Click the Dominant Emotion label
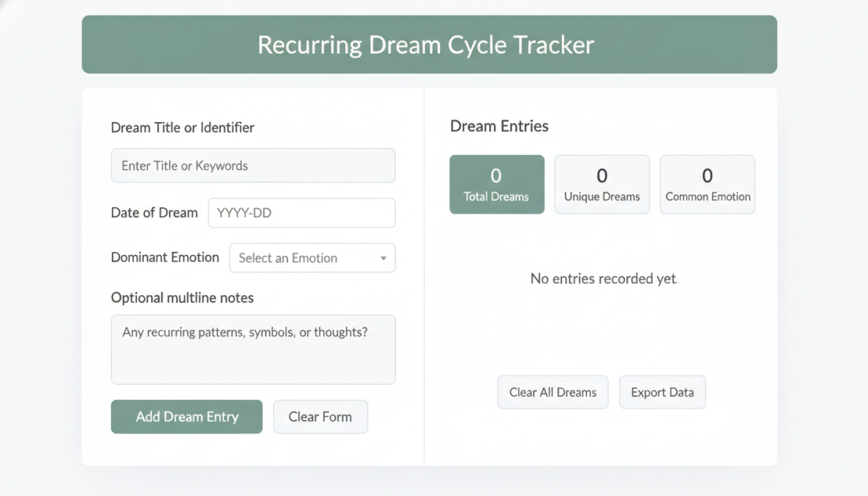 point(164,257)
